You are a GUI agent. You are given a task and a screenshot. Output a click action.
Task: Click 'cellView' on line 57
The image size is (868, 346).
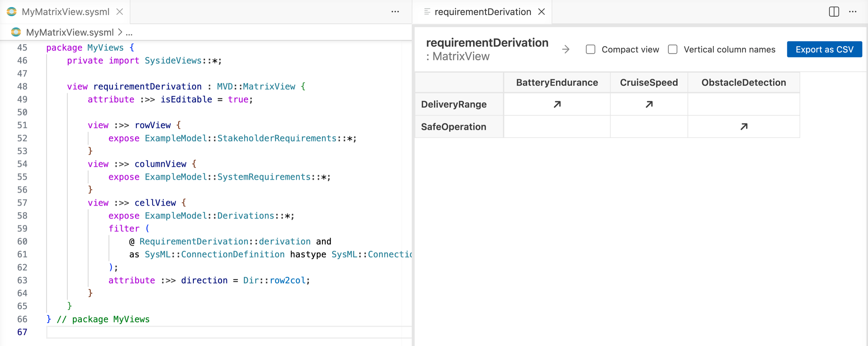(x=155, y=203)
